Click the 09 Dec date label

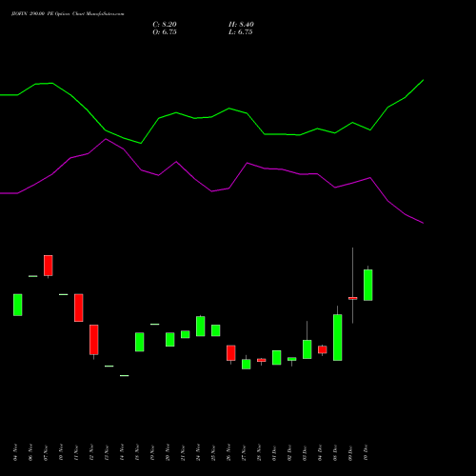(350, 453)
